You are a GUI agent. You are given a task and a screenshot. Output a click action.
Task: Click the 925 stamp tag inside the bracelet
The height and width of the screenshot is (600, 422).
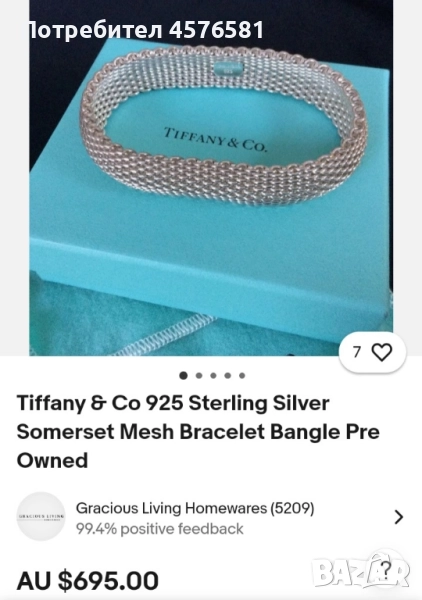click(x=228, y=69)
